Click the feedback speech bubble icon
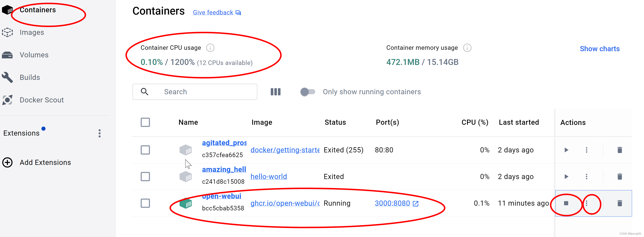This screenshot has width=644, height=237. click(238, 13)
